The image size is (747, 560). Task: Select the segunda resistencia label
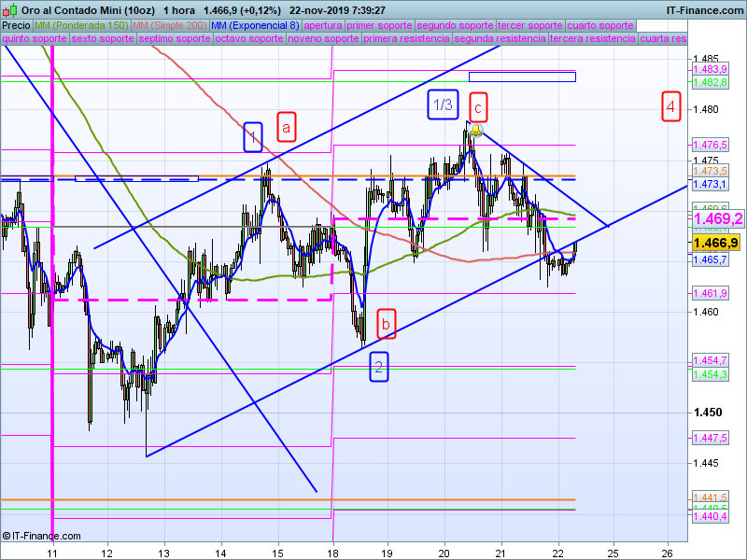click(500, 38)
